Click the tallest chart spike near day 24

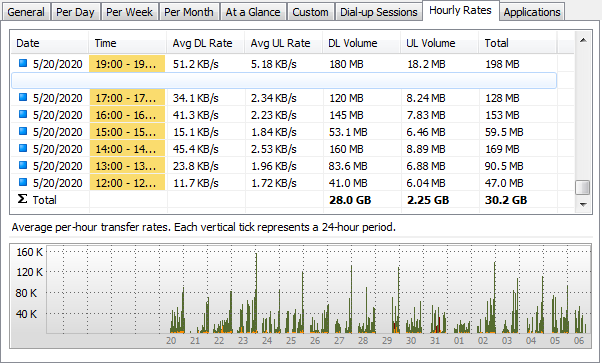[x=256, y=292]
